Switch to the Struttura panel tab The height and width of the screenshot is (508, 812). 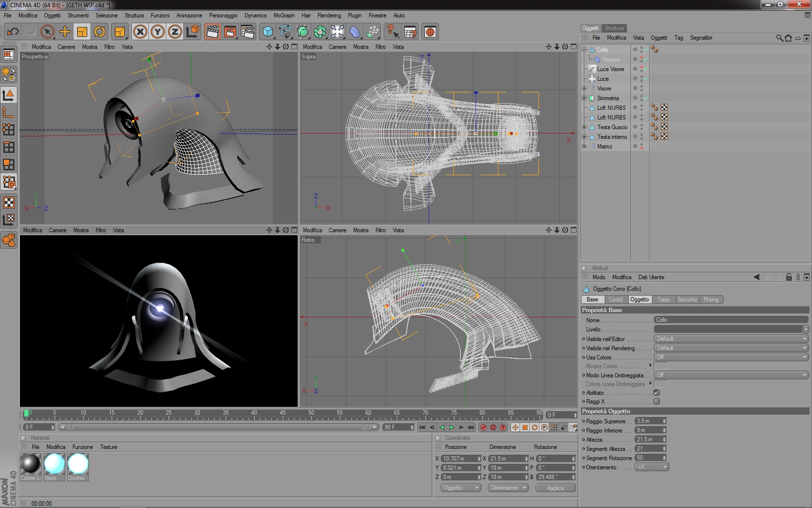(x=614, y=28)
